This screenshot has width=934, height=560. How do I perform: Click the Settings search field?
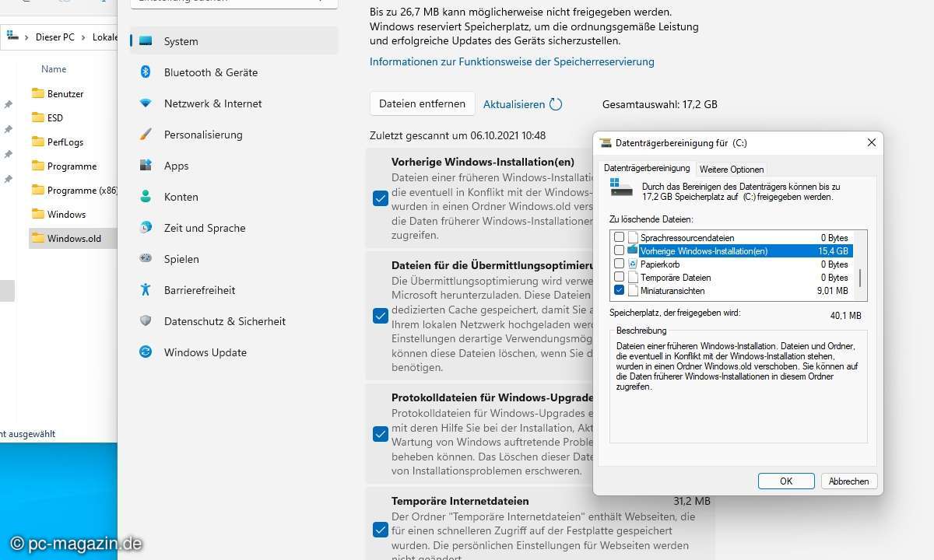234,1
